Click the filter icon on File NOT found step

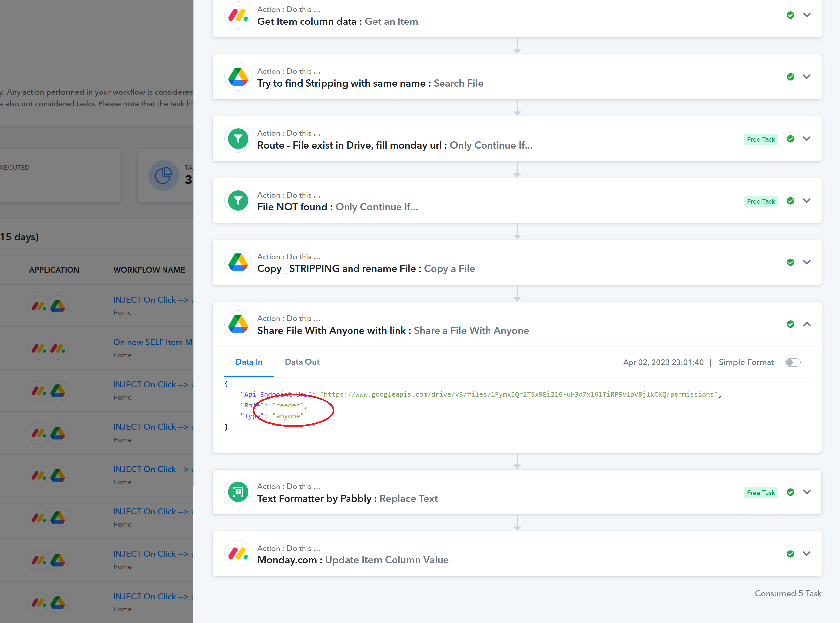tap(238, 201)
